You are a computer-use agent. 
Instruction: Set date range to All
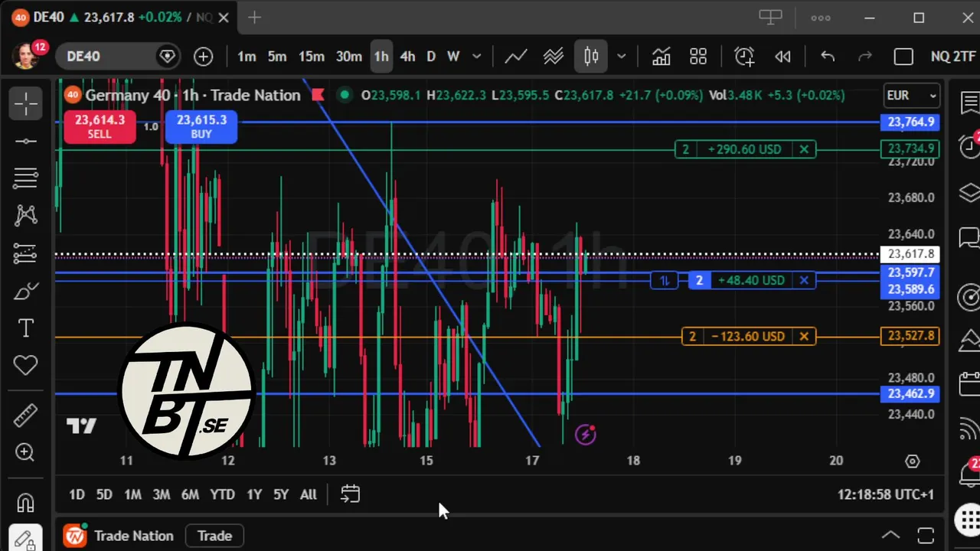coord(308,494)
